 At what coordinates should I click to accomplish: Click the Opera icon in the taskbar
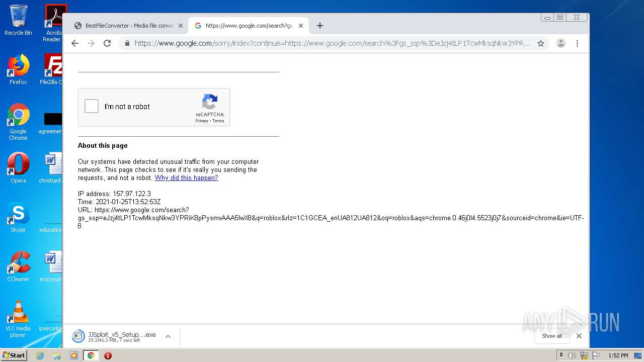click(x=108, y=355)
